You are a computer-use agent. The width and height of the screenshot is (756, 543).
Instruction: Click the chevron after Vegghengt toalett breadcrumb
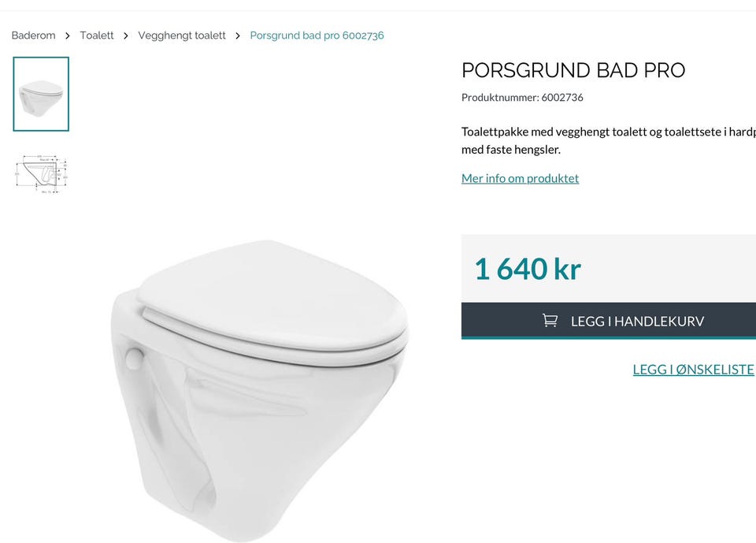[x=238, y=35]
